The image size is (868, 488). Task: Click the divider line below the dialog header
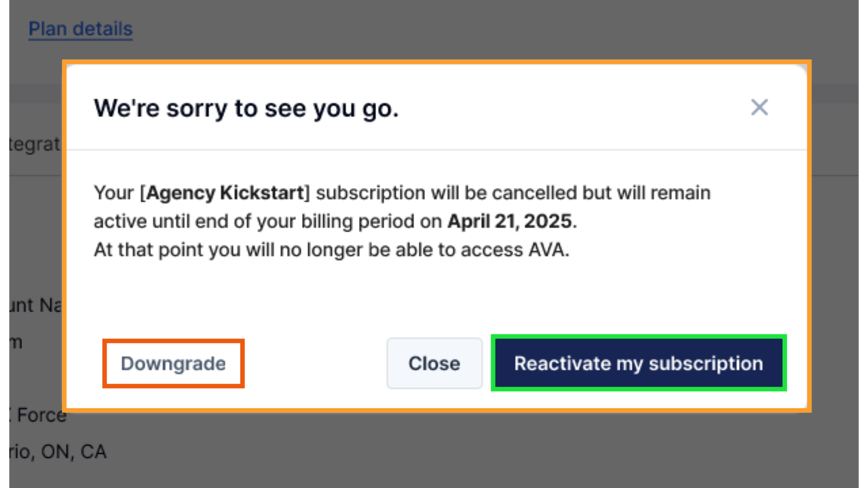tap(434, 149)
